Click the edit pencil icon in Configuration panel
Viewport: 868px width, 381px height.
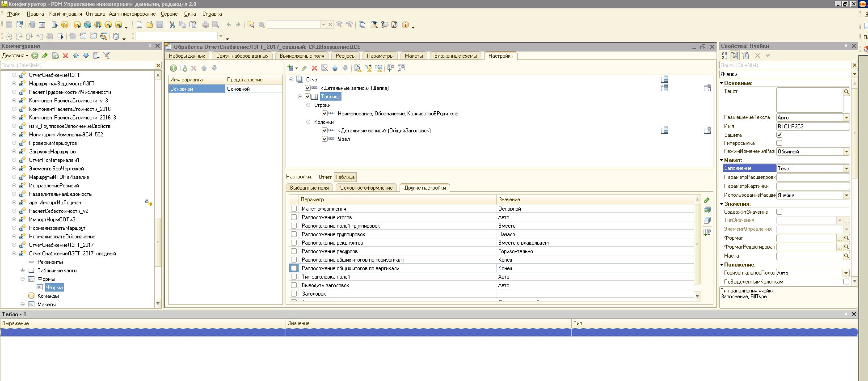pos(45,55)
